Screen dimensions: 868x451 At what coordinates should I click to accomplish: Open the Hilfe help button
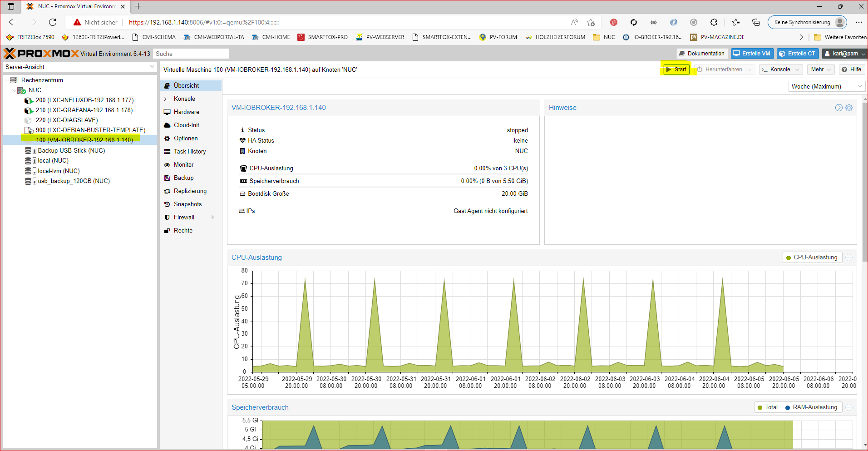tap(851, 69)
